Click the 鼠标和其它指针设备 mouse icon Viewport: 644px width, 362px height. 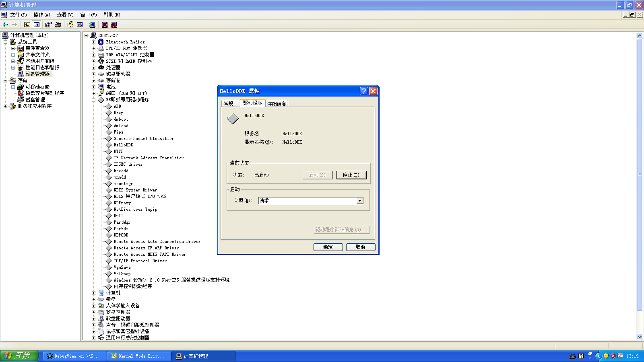[101, 331]
